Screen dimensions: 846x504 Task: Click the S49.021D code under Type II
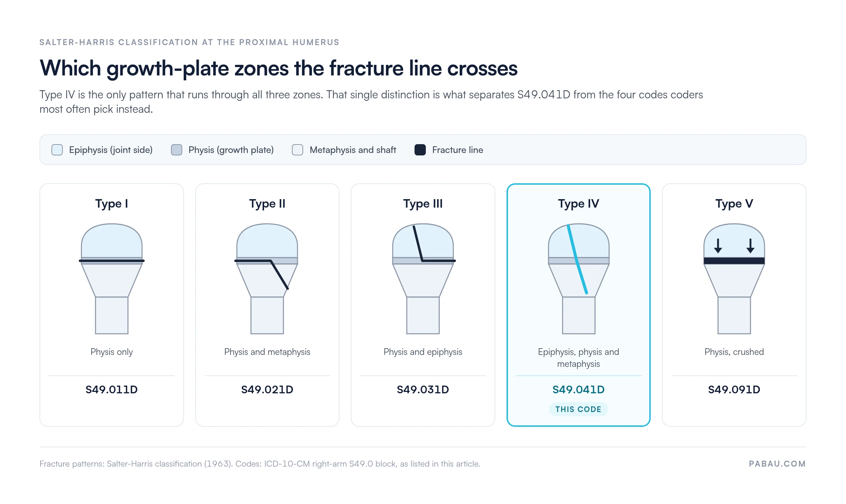click(267, 389)
